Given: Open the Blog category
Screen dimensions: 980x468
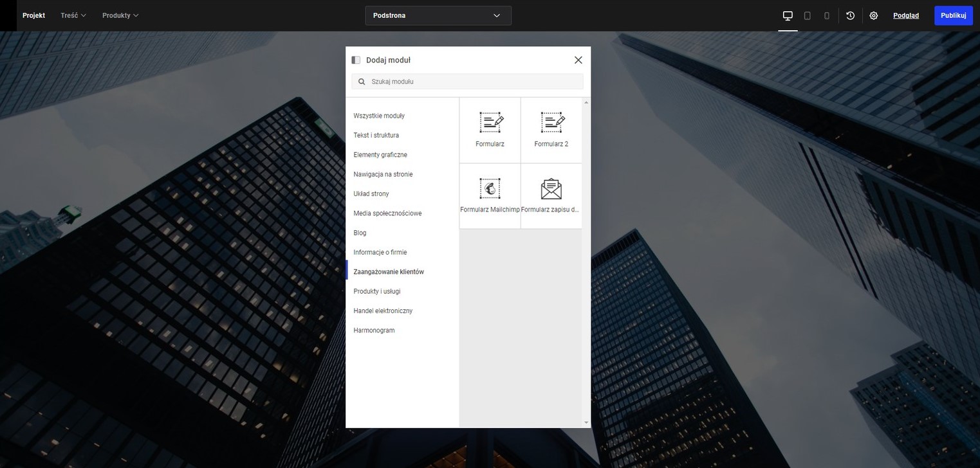Looking at the screenshot, I should tap(360, 233).
